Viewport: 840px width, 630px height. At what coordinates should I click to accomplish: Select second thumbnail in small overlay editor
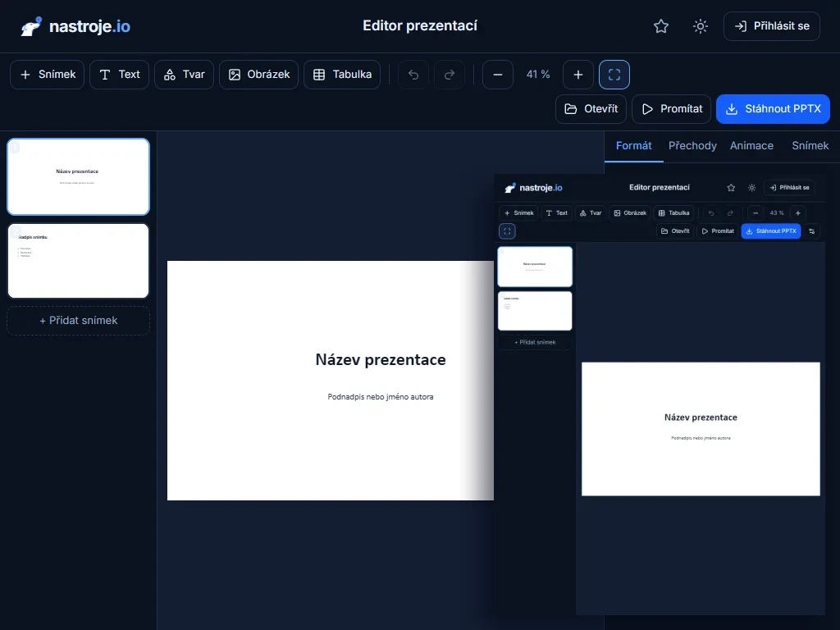[x=535, y=311]
